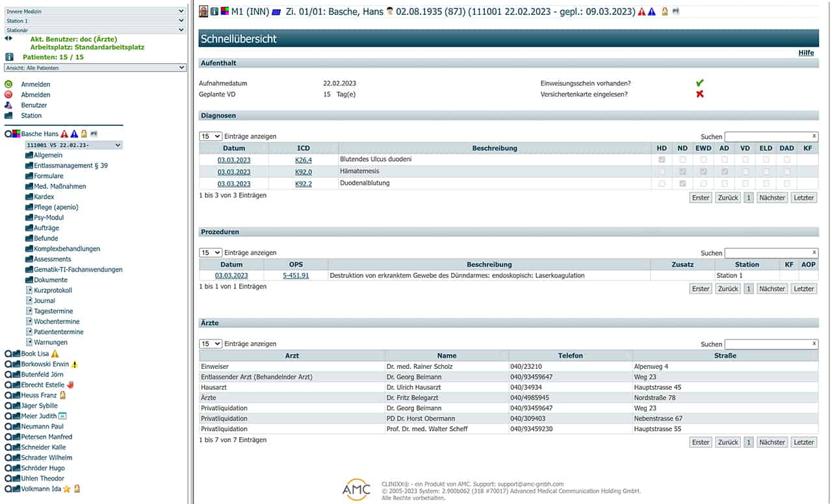Toggle the EWD checkbox for Hämatemesis
Viewport: 832px width, 504px height.
click(x=703, y=172)
